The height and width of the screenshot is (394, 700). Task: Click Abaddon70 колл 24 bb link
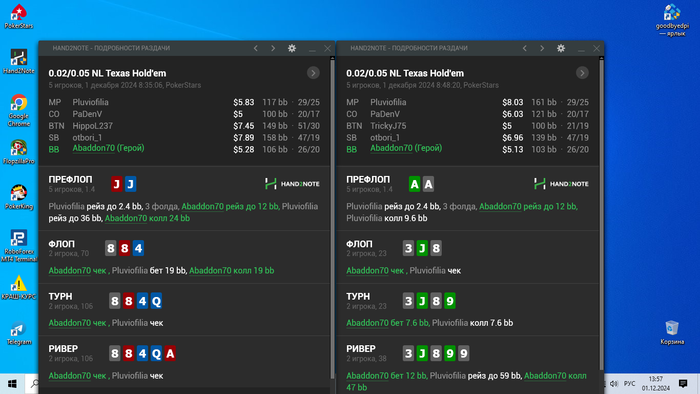(x=147, y=218)
